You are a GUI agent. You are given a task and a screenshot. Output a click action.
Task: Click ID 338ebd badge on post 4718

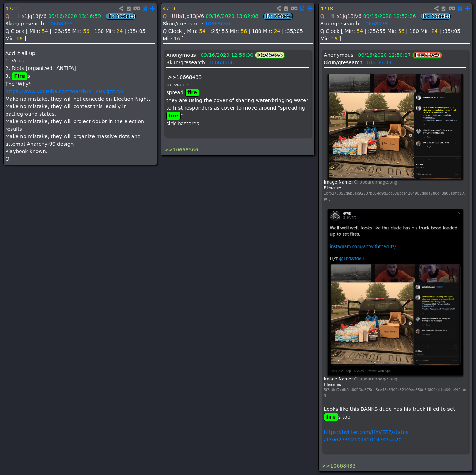click(x=436, y=16)
